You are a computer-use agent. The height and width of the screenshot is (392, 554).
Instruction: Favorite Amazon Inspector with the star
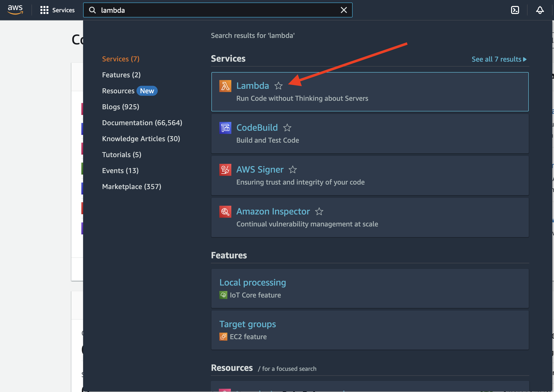point(319,211)
